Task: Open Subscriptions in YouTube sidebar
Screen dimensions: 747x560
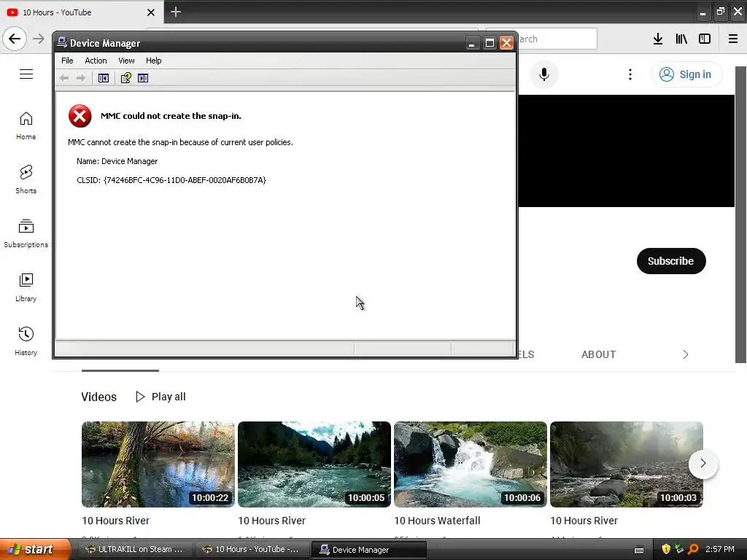Action: [26, 233]
